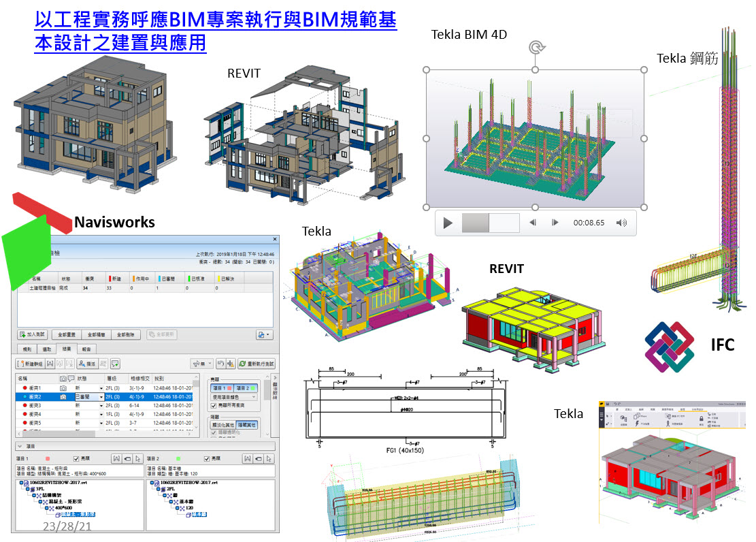
Task: Click the video progress seek bar
Action: tap(491, 223)
